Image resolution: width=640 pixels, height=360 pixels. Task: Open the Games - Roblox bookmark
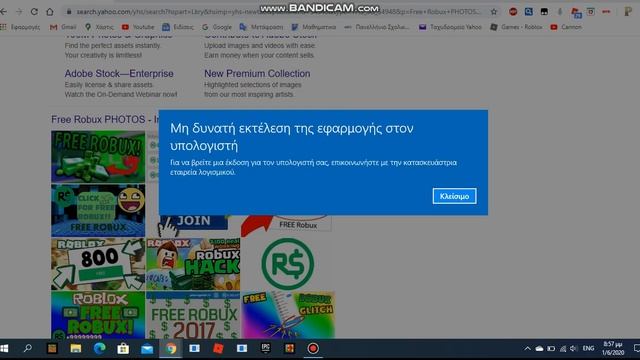[516, 27]
